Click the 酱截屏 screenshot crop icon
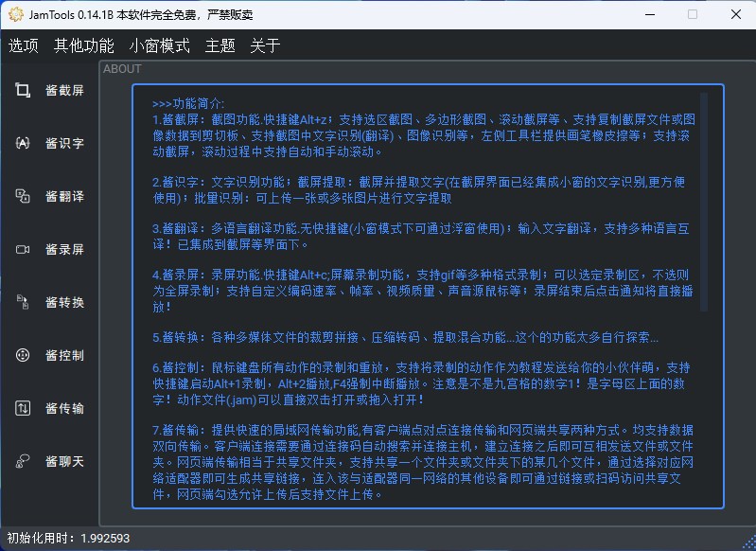Screen dimensions: 756x551 (x=23, y=90)
